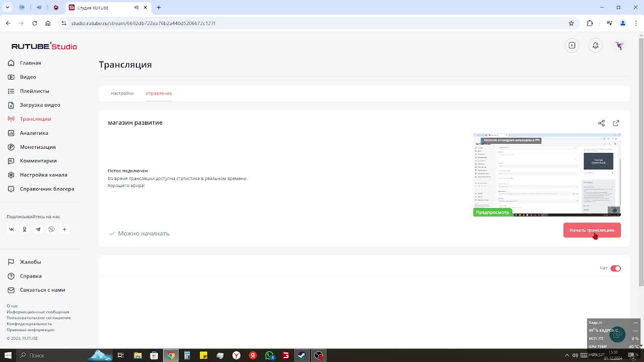The width and height of the screenshot is (644, 362).
Task: Click the stream preview thumbnail
Action: coord(547,175)
